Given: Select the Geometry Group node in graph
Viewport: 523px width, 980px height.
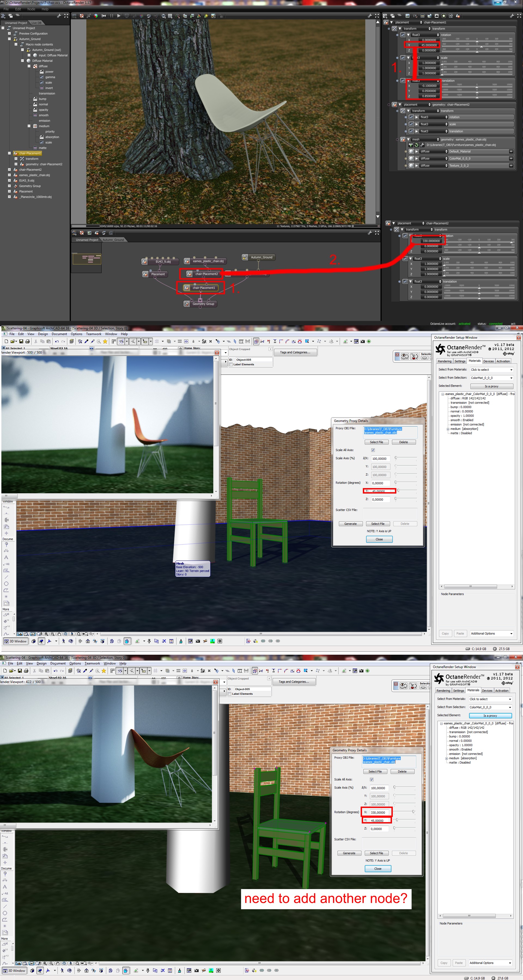Looking at the screenshot, I should [203, 304].
